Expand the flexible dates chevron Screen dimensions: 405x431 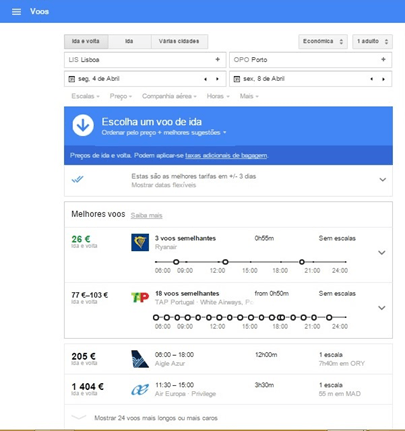383,180
